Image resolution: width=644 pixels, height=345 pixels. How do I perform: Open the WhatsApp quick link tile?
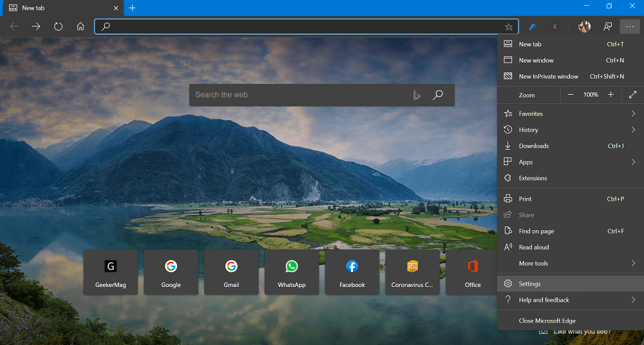tap(292, 272)
